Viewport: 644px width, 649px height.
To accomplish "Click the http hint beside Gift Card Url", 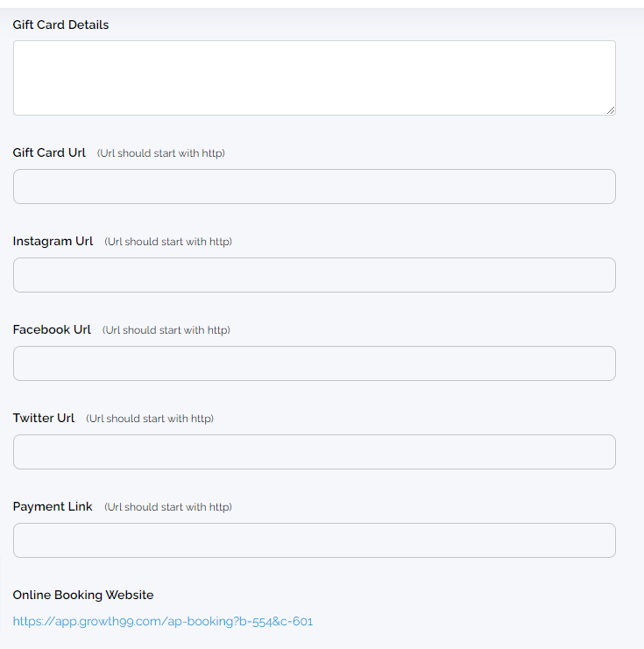I will click(161, 153).
